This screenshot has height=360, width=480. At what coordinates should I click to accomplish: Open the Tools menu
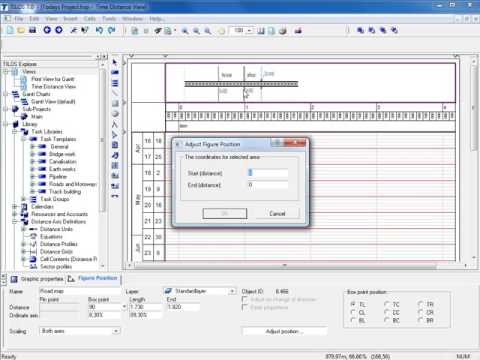[x=109, y=19]
